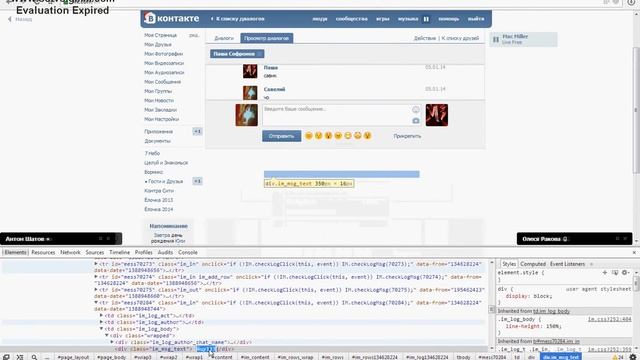640x360 pixels.
Task: Follow the К списку друзей link
Action: tap(460, 38)
